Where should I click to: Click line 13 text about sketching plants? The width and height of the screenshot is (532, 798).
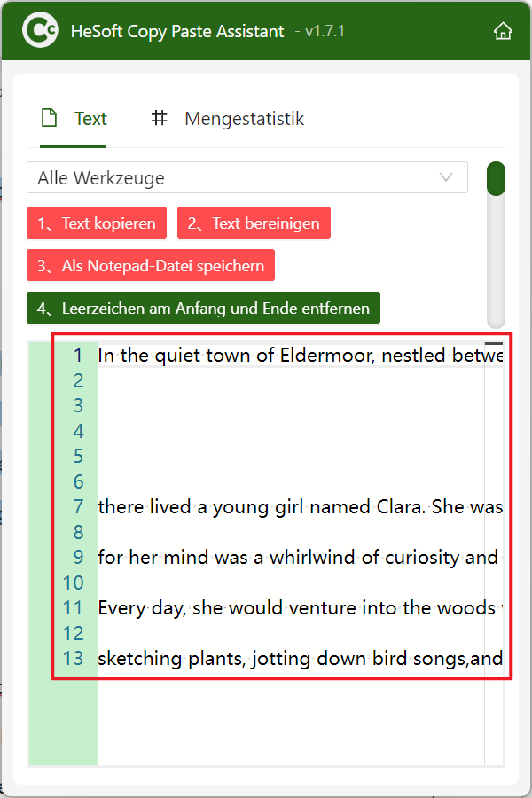tap(300, 659)
